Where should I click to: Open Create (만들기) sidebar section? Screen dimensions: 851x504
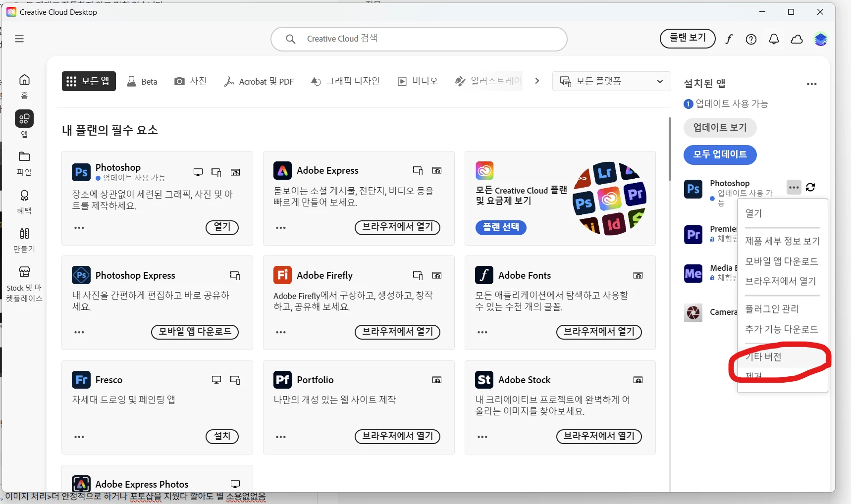click(24, 240)
